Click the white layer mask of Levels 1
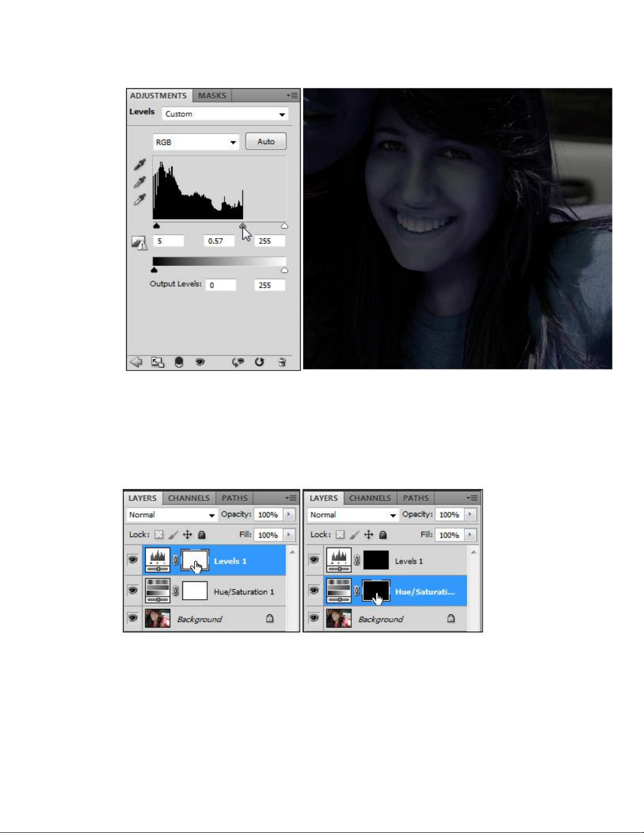 [x=195, y=560]
